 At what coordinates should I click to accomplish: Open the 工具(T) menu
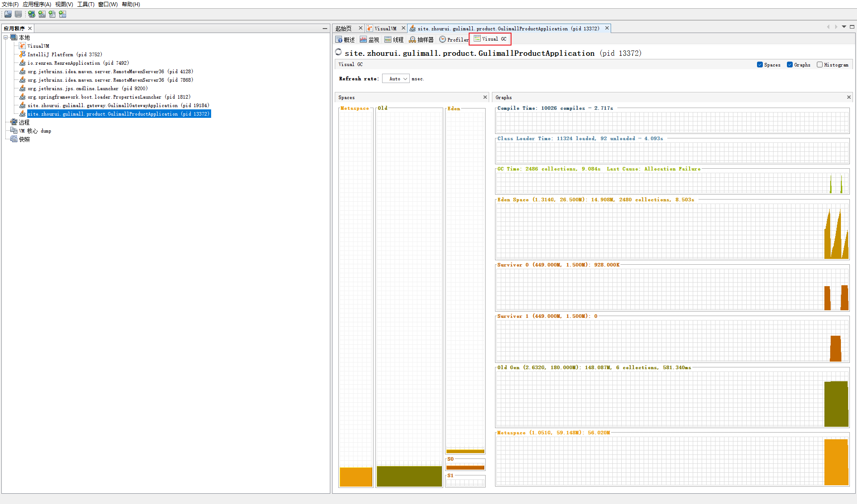(x=86, y=4)
